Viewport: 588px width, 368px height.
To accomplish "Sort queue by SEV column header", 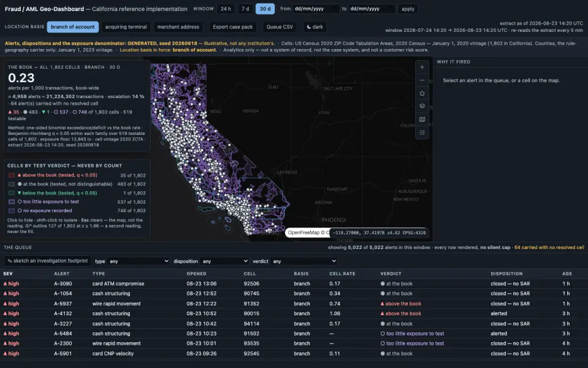I will pyautogui.click(x=8, y=274).
